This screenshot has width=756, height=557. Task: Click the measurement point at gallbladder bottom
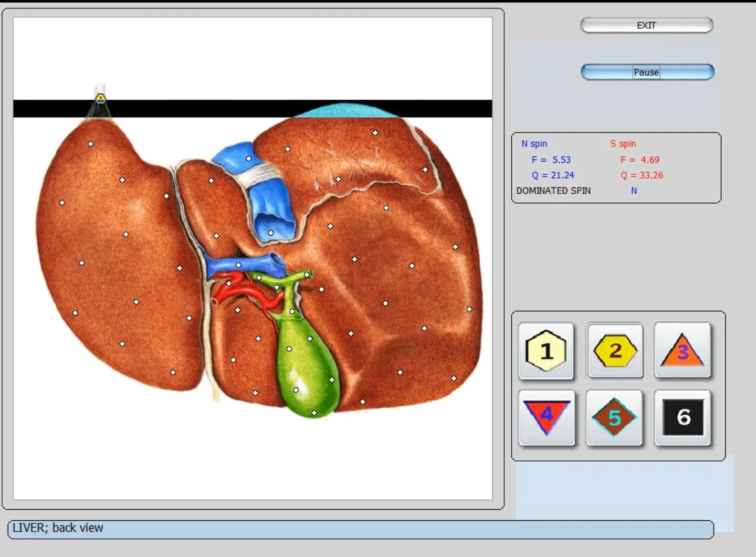(314, 413)
